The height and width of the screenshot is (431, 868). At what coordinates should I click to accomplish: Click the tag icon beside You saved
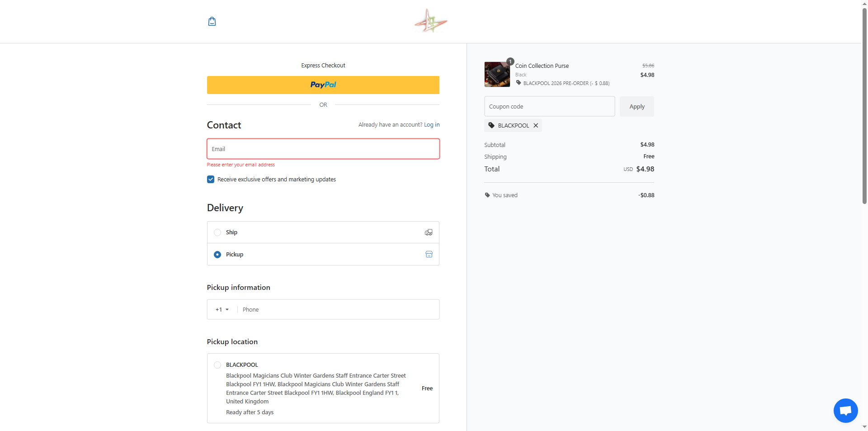click(x=487, y=195)
